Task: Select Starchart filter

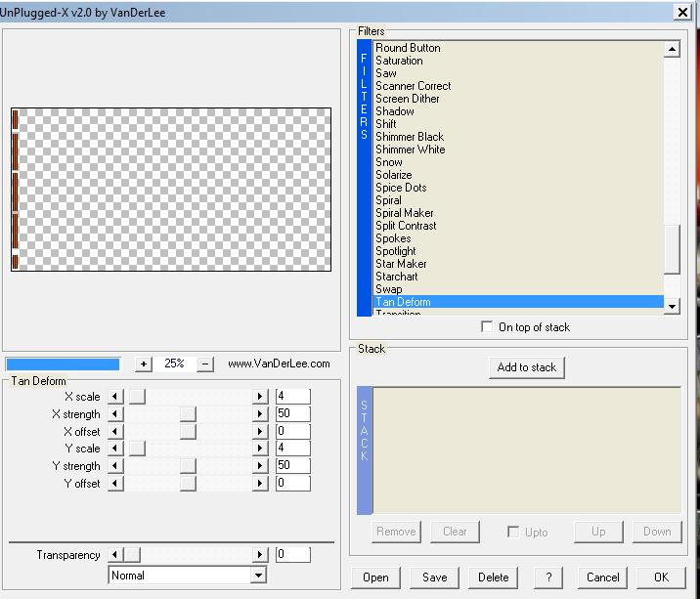Action: (396, 277)
